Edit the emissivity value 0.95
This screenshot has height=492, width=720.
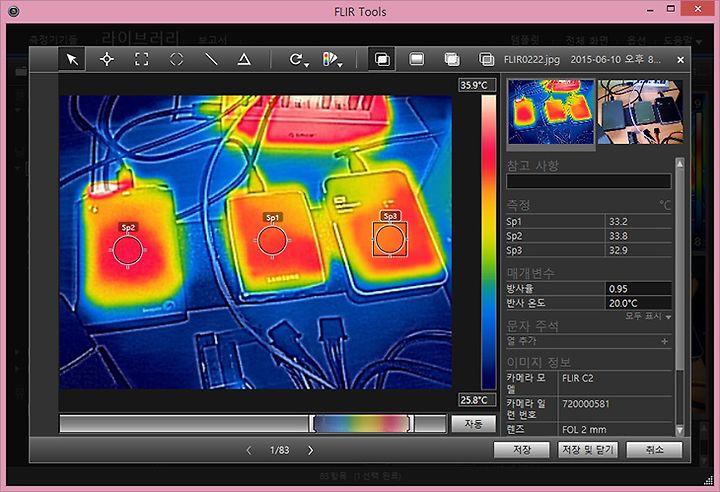pos(638,288)
